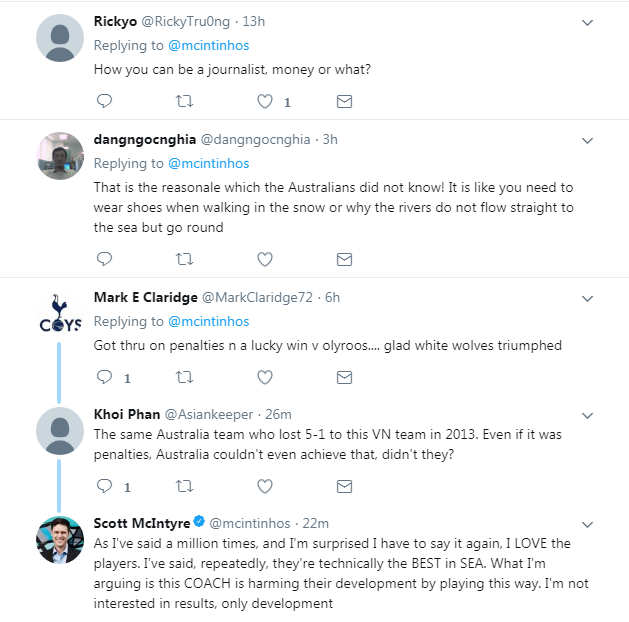Send Rickyo's tweet via direct message
Viewport: 629px width, 622px height.
pos(344,101)
